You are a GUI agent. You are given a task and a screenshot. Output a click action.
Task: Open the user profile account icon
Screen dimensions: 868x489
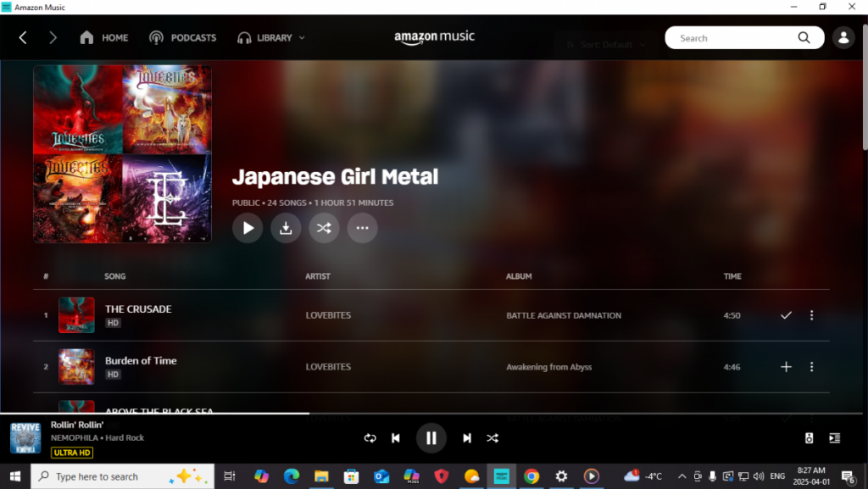pos(843,37)
